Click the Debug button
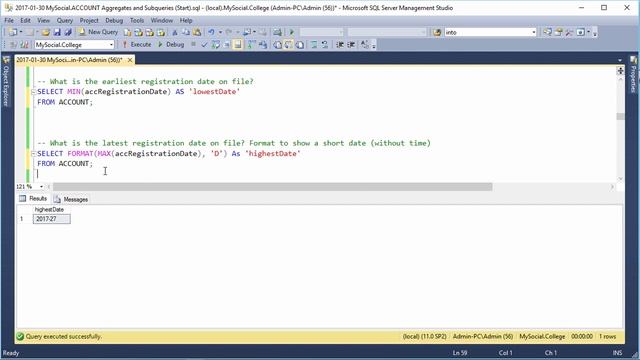Image resolution: width=640 pixels, height=360 pixels. 171,44
